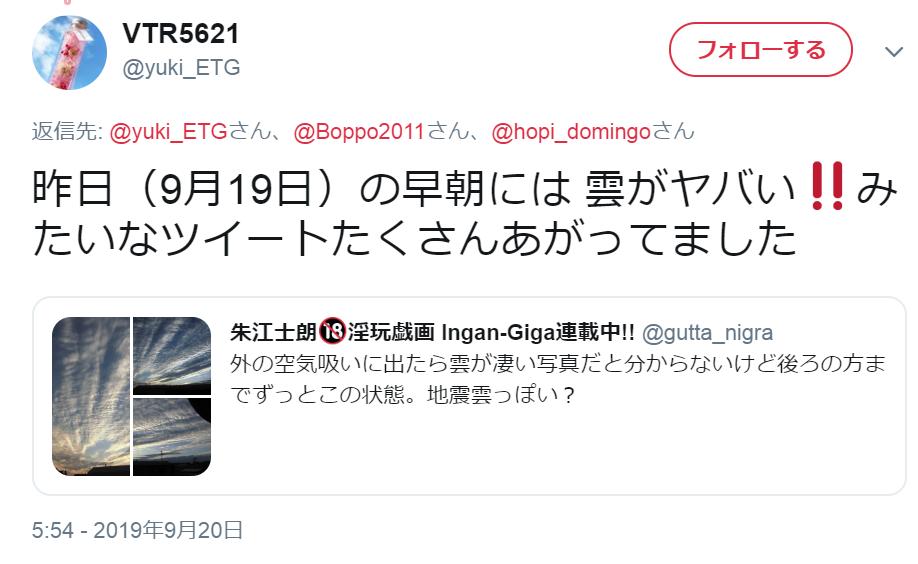This screenshot has width=918, height=564.
Task: Open the @yuki_ETG mention in reply line
Action: pyautogui.click(x=169, y=131)
